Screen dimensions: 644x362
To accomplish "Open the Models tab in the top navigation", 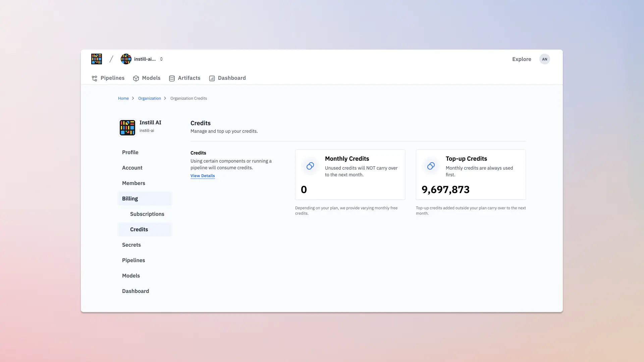I will [147, 78].
